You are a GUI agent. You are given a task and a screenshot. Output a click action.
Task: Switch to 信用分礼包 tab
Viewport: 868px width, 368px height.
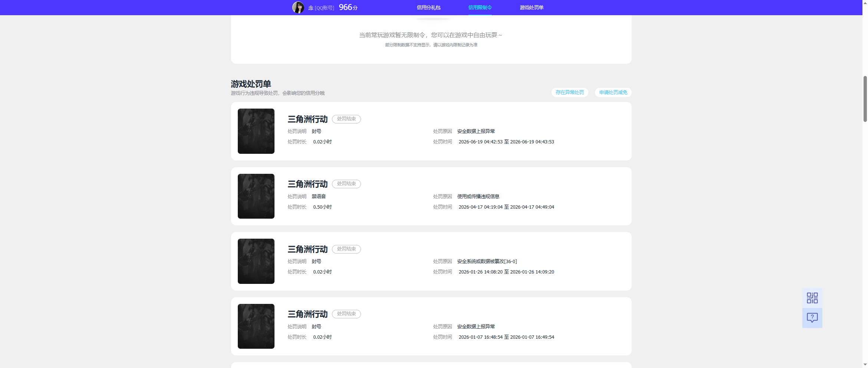[428, 7]
